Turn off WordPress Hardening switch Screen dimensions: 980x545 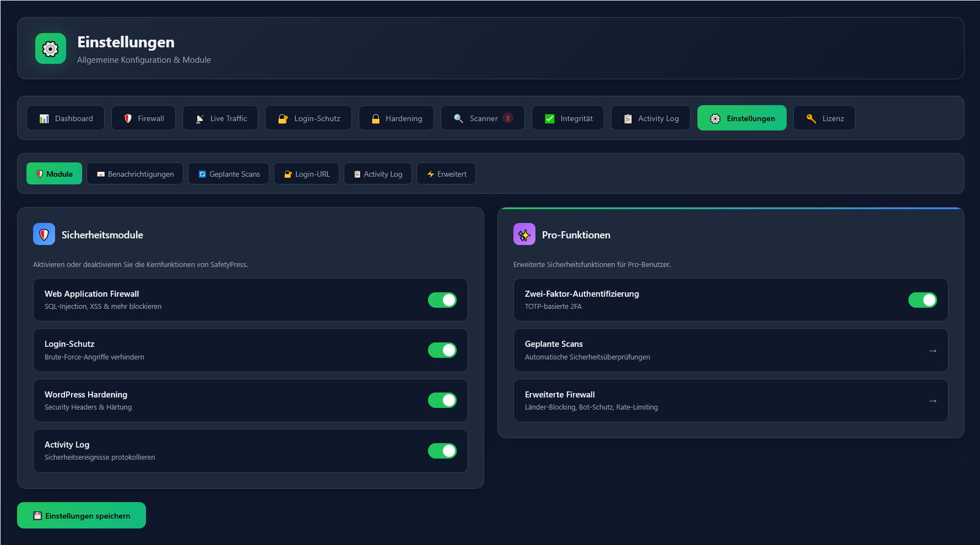click(442, 400)
